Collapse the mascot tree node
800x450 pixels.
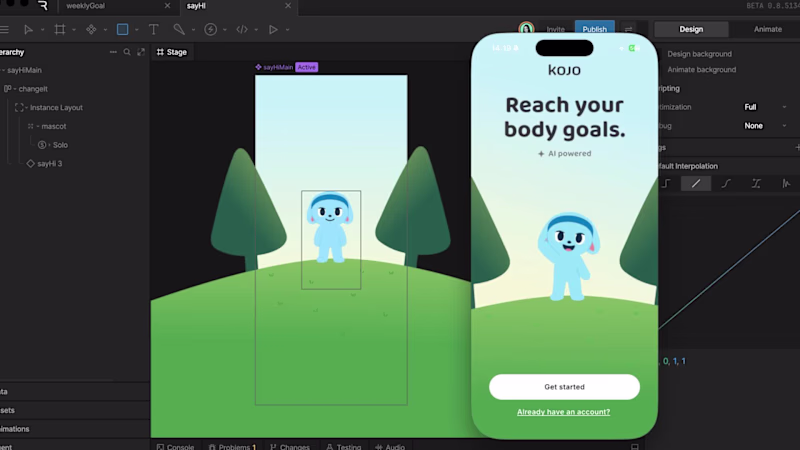38,127
